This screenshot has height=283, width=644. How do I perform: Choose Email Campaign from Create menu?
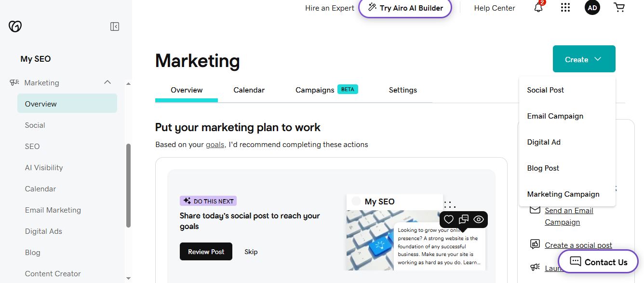(567, 116)
